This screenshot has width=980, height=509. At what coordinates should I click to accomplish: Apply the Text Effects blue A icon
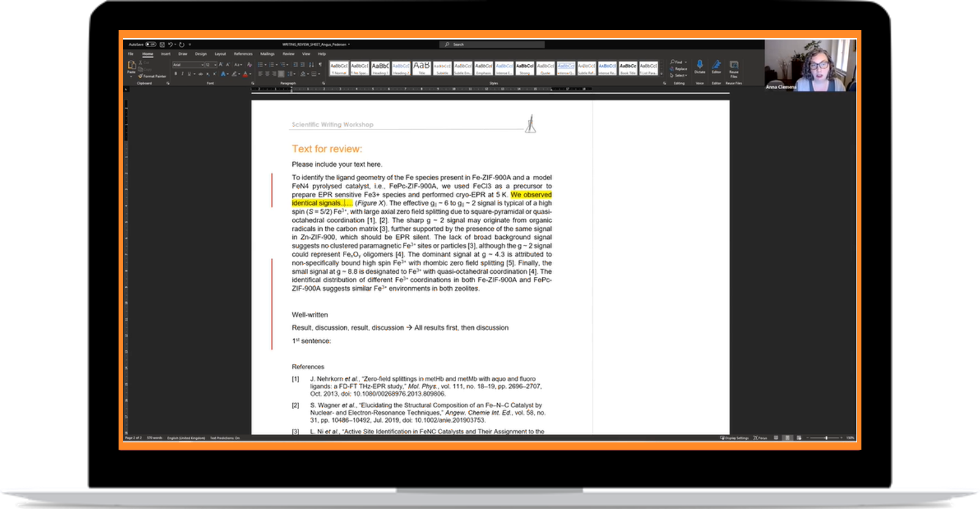(x=223, y=74)
